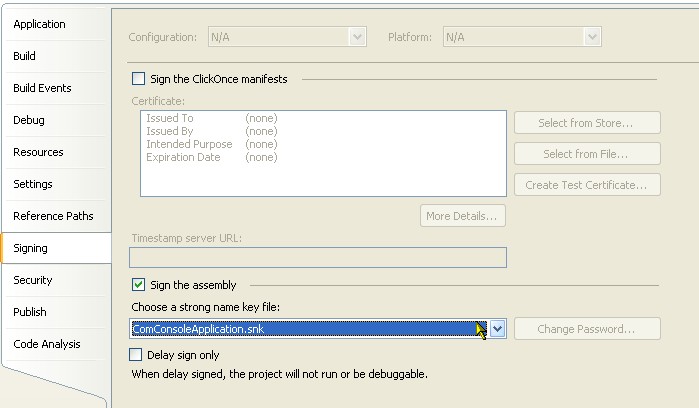Click the 'Certificate:' label
The width and height of the screenshot is (699, 408).
point(158,101)
